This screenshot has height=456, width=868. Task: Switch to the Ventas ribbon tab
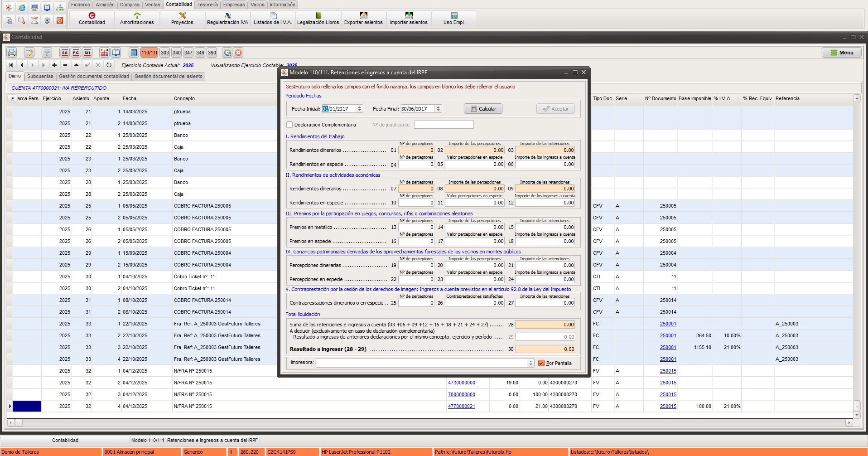(153, 5)
